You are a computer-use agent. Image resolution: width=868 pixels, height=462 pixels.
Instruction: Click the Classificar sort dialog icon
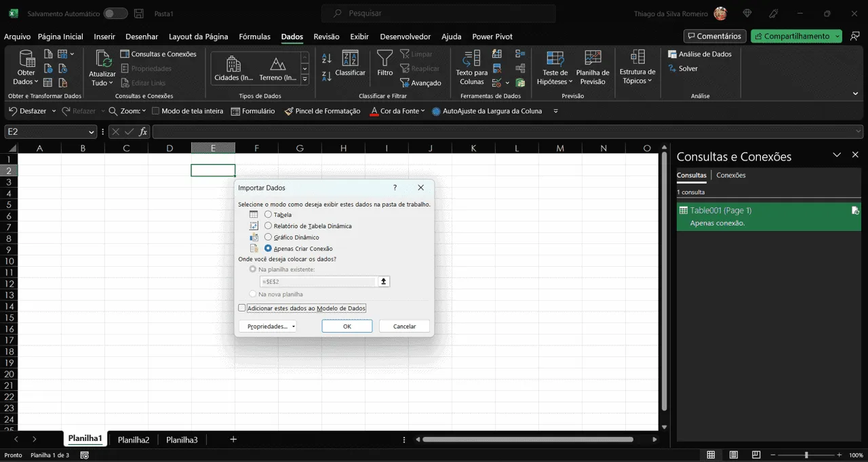350,59
